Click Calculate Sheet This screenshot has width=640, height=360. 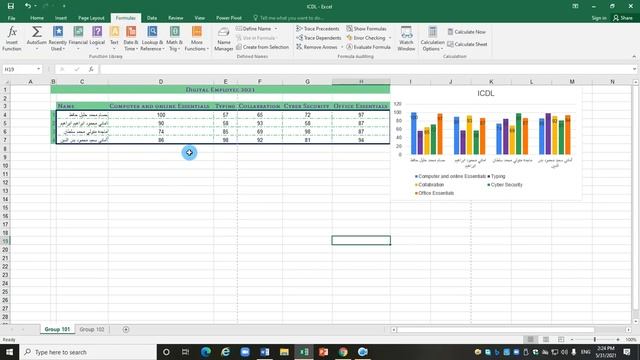click(x=467, y=44)
